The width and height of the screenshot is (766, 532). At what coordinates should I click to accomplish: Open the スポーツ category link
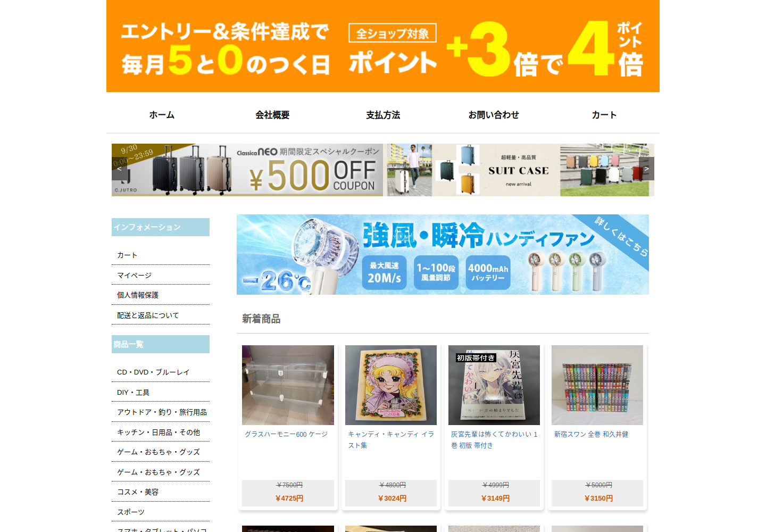click(131, 512)
